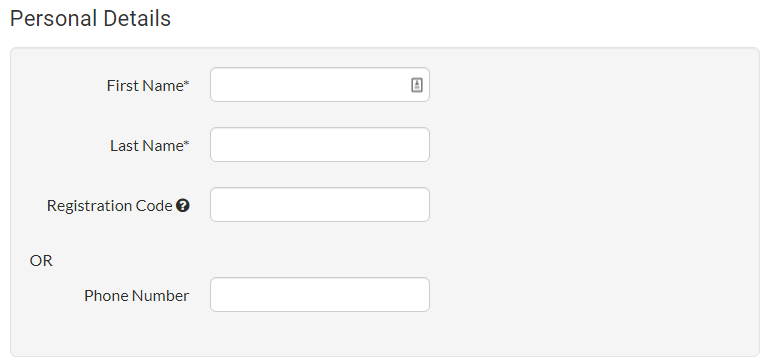This screenshot has height=360, width=778.
Task: Click the word "Code" in Registration Code label
Action: (x=156, y=205)
